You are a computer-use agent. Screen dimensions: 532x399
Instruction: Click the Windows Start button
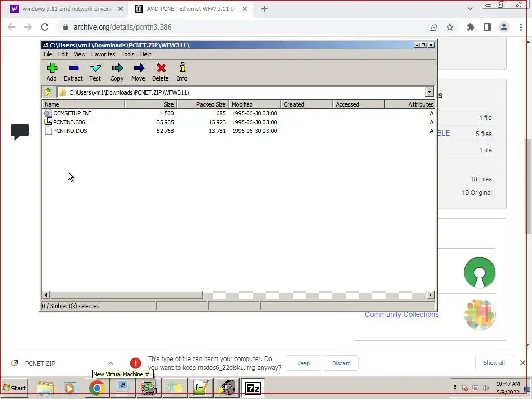tap(14, 388)
